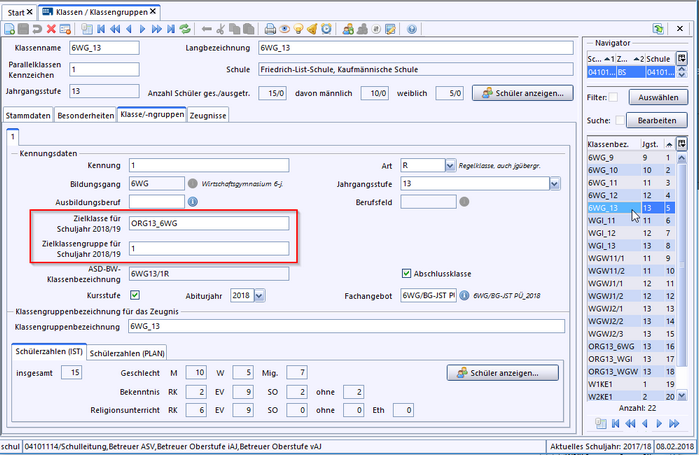Toggle the Kursstufe checkbox

(134, 295)
